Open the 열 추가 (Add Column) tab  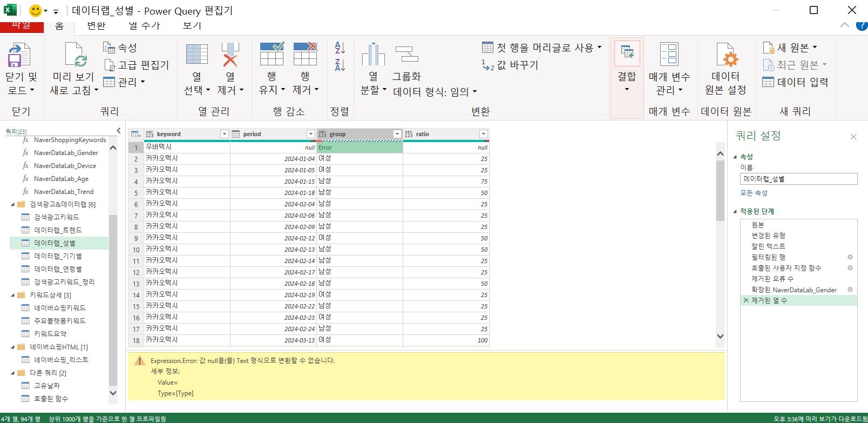[144, 25]
